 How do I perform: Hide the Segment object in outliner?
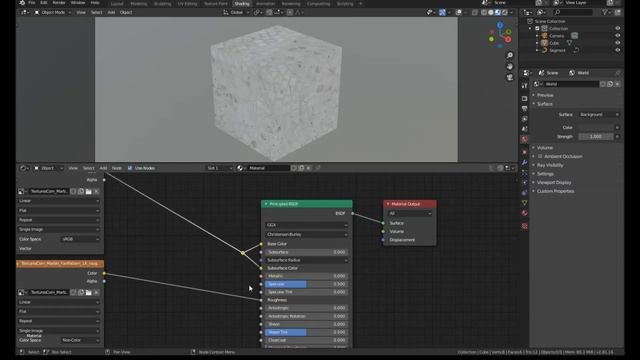click(617, 50)
